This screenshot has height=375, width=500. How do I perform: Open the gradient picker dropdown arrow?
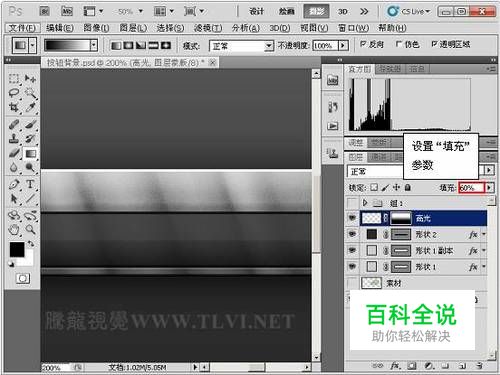[x=94, y=45]
